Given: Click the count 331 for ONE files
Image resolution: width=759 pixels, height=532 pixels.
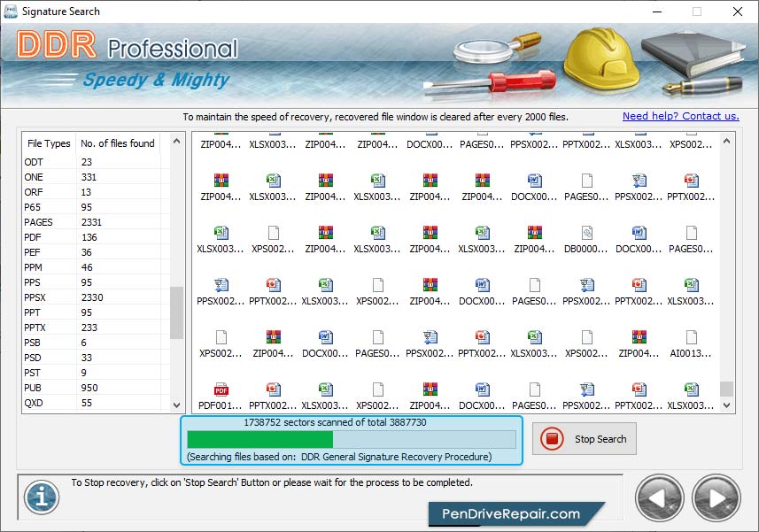Looking at the screenshot, I should [89, 177].
